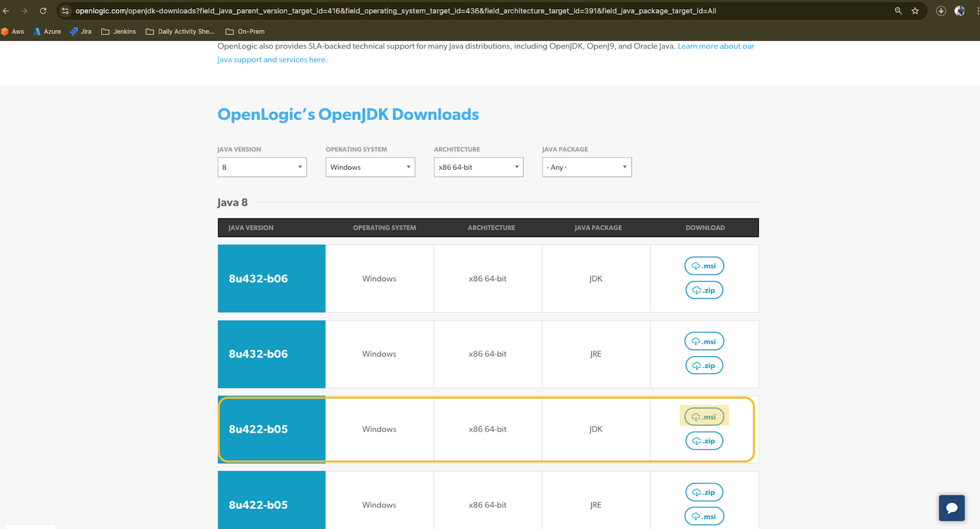Click the 8u432-b06 version cell in JRE row

[271, 354]
